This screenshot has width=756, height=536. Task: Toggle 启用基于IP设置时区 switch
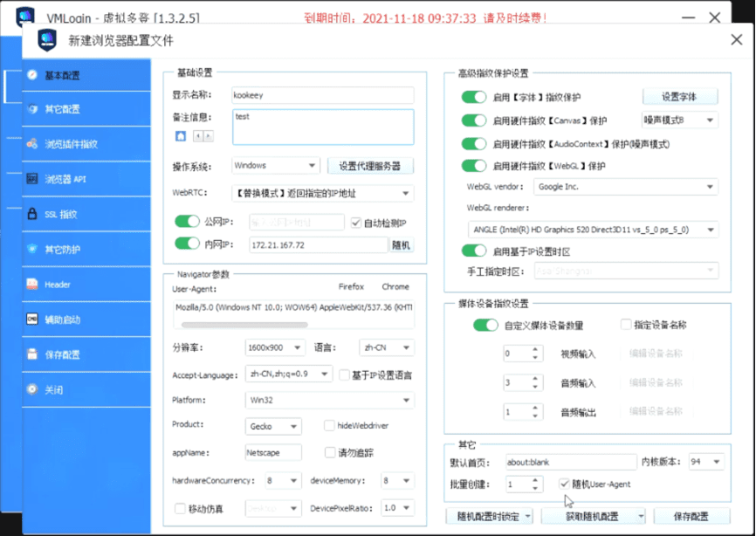(x=474, y=251)
